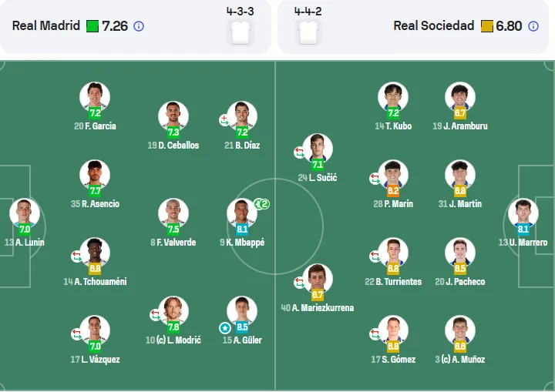
Task: Click R. Asencio's 7.7 rating badge
Action: click(x=95, y=191)
